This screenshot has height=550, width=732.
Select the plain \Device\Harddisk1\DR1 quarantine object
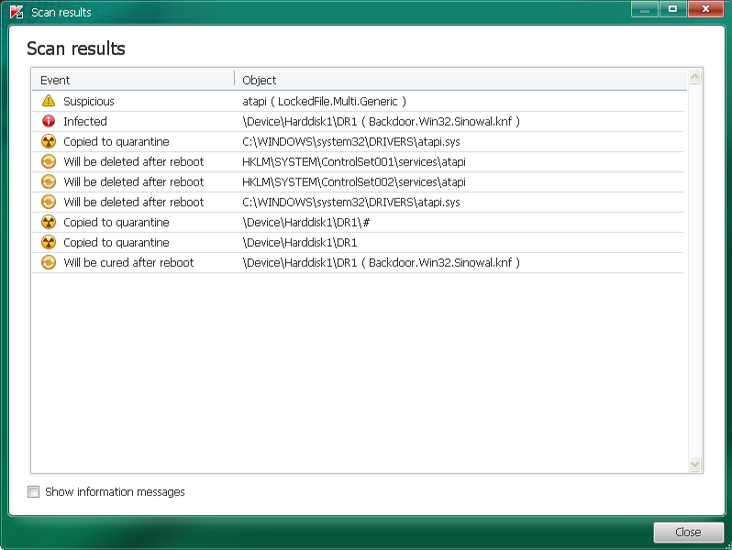click(300, 243)
